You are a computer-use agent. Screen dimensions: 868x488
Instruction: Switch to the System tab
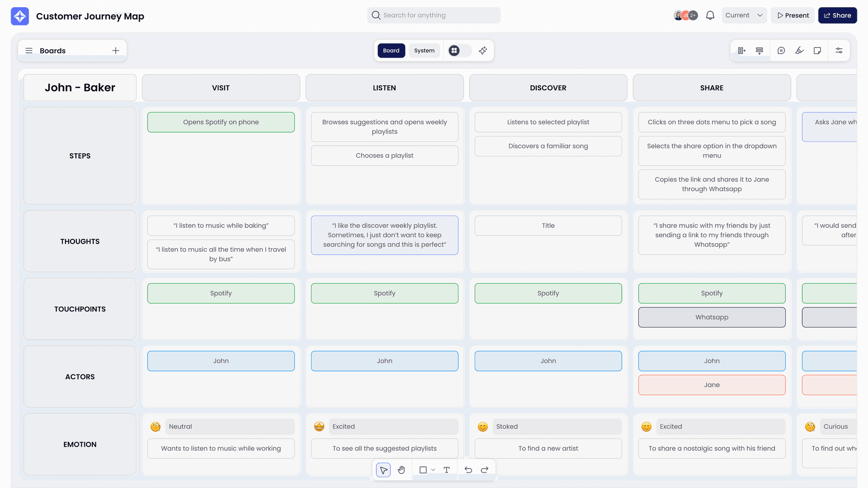pos(424,50)
